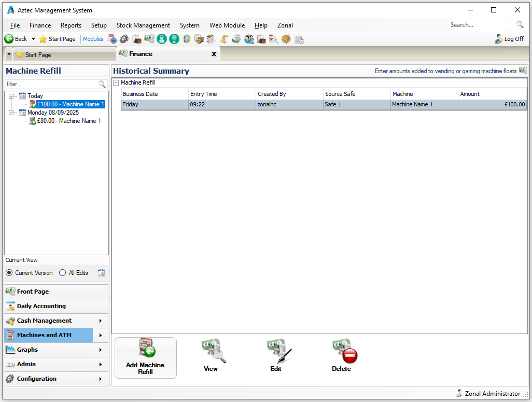Click the magnifier icon in filter box
The image size is (532, 402).
[102, 84]
